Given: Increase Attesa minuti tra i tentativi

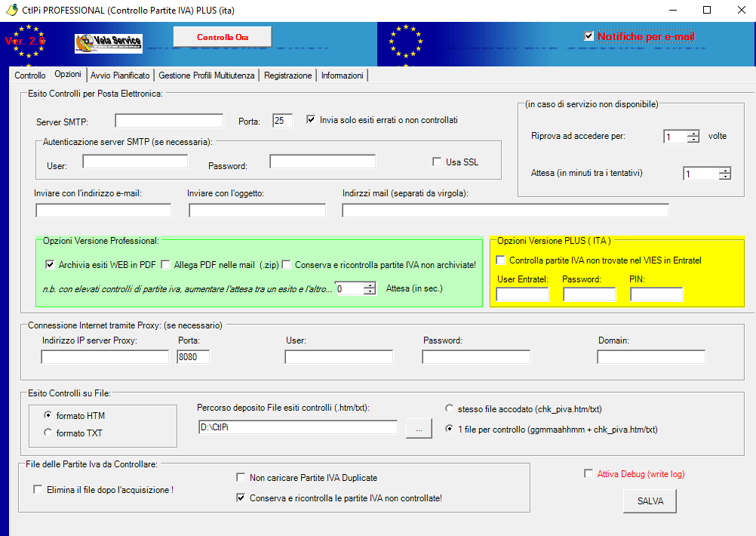Looking at the screenshot, I should pyautogui.click(x=725, y=171).
